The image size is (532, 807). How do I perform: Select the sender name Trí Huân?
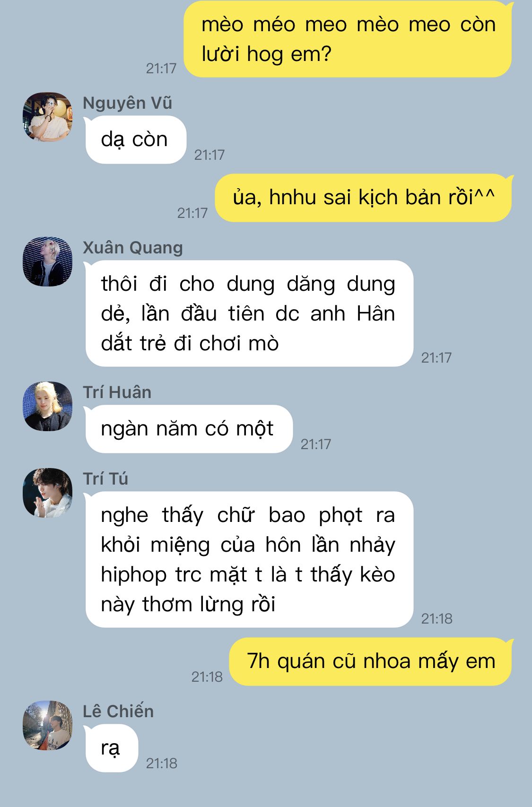click(117, 392)
